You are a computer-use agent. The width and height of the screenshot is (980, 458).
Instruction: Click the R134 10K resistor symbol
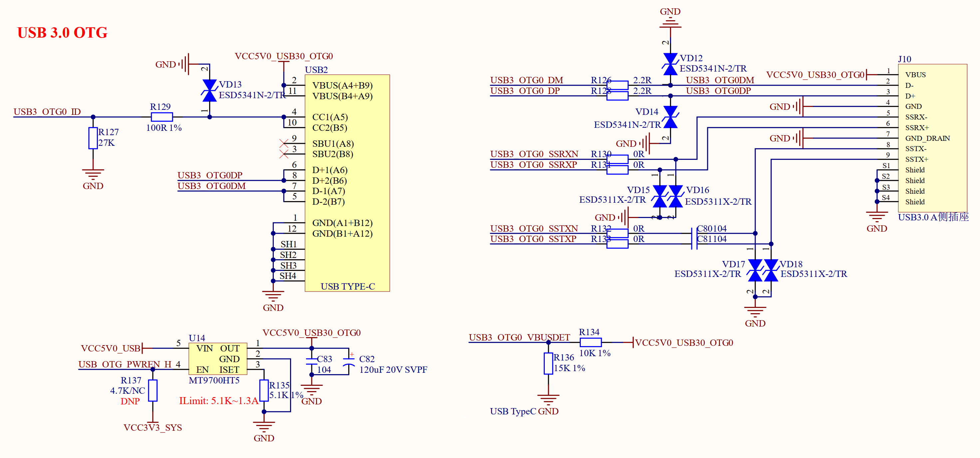click(590, 343)
